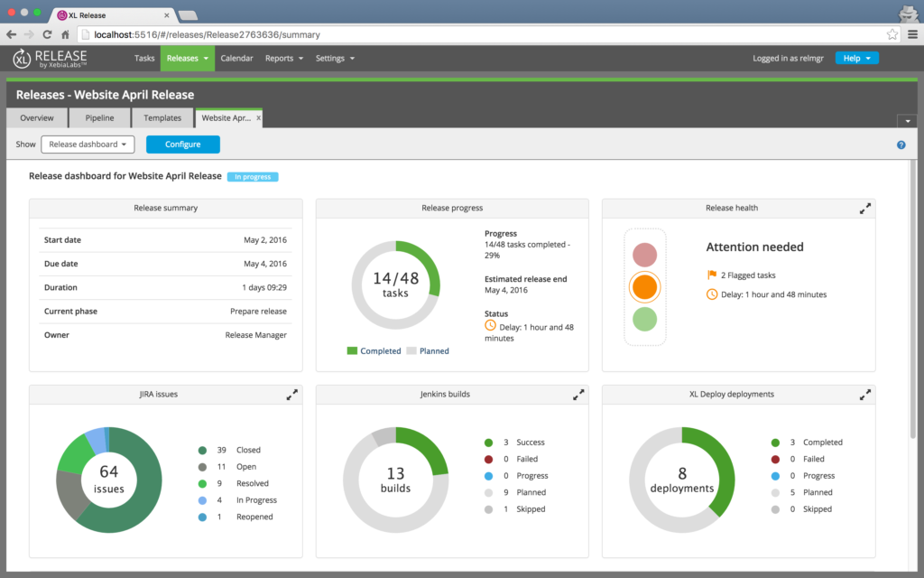Click the browser reload icon
This screenshot has width=924, height=578.
(x=46, y=34)
